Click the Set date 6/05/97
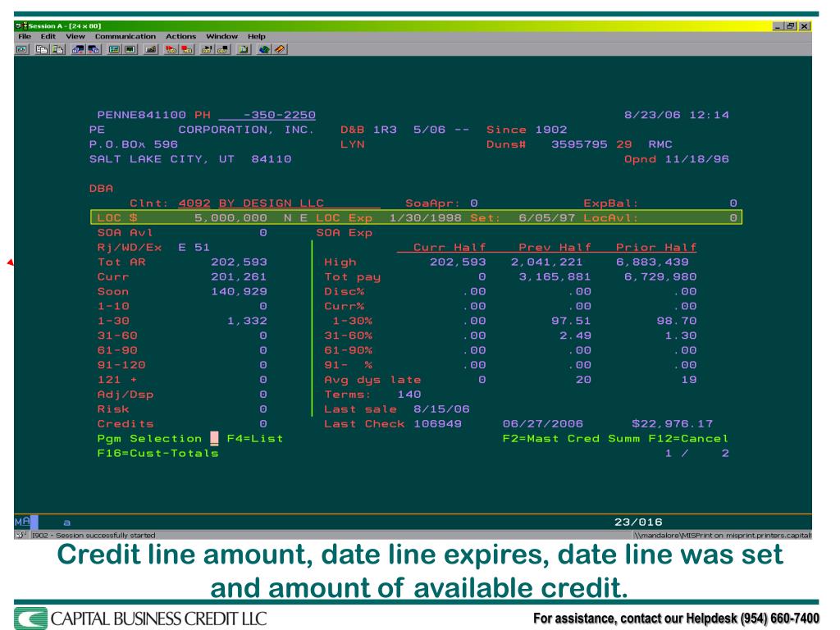Viewport: 840px width, 630px height. pyautogui.click(x=547, y=218)
